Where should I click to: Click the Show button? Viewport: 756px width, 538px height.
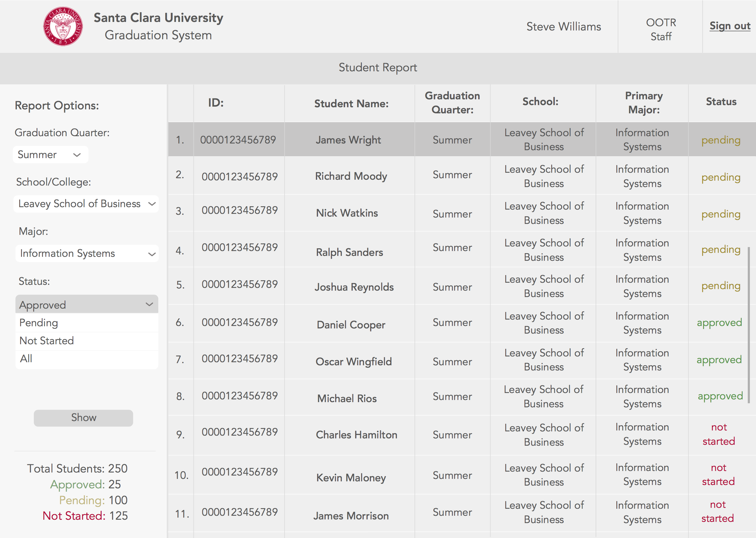coord(83,418)
